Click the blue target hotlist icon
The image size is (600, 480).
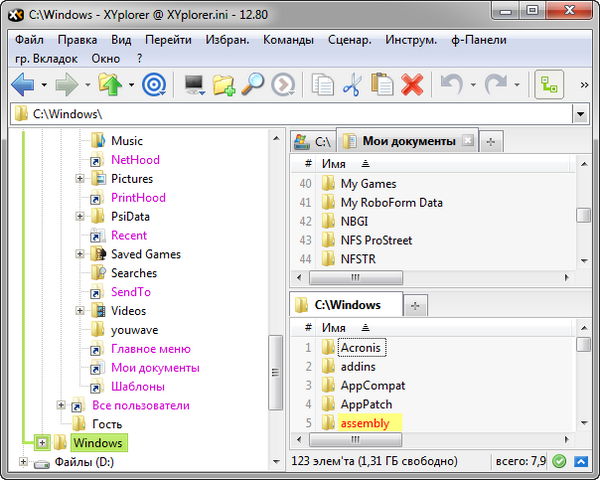pos(154,85)
